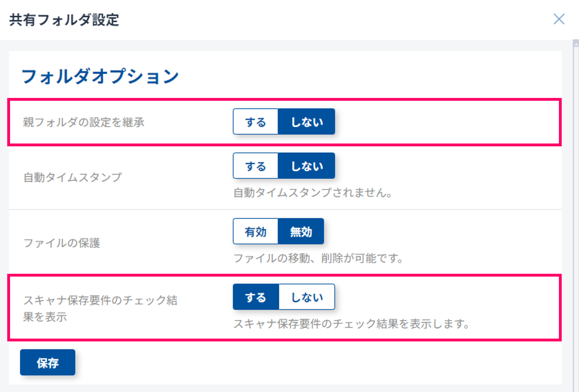This screenshot has height=392, width=579.
Task: Click the 自動タイムスタンプ setting label
Action: click(73, 177)
